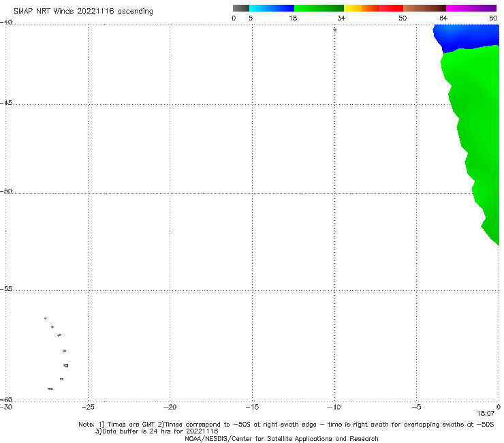Click the color bar label '18'
This screenshot has height=443, width=504.
point(293,18)
